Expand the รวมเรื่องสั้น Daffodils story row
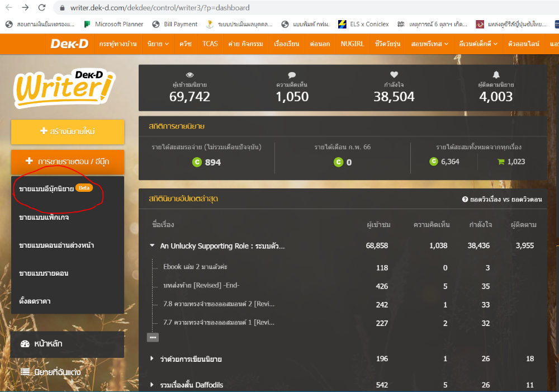559x392 pixels. click(152, 385)
